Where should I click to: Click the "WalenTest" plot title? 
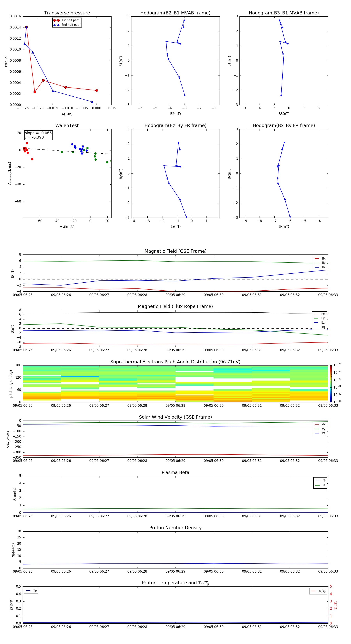67,125
